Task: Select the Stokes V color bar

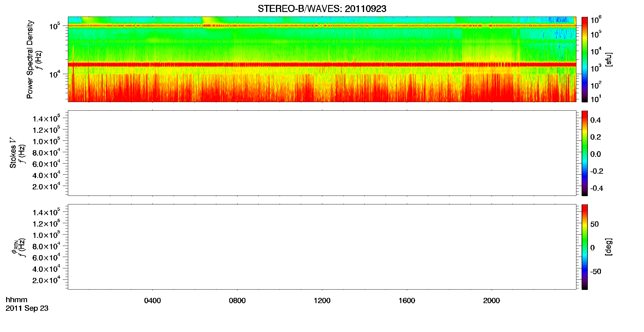Action: click(585, 153)
